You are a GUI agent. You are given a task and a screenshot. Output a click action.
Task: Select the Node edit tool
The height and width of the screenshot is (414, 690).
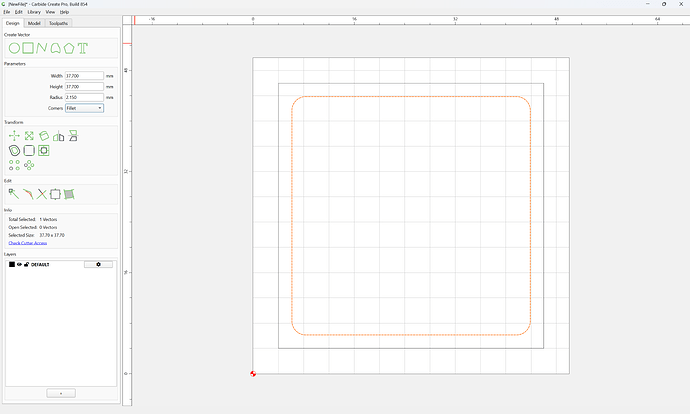click(x=14, y=194)
